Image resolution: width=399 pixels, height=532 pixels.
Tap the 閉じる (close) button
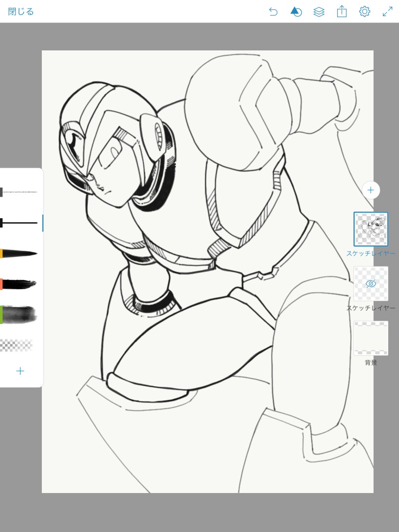point(20,11)
